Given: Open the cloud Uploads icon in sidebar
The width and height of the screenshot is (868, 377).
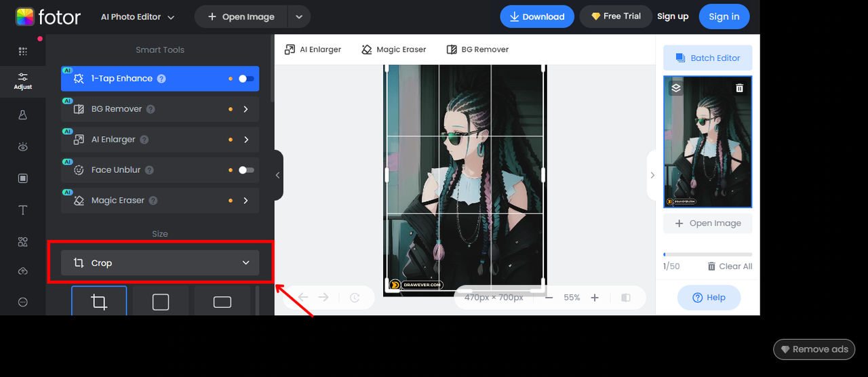Looking at the screenshot, I should click(x=23, y=271).
